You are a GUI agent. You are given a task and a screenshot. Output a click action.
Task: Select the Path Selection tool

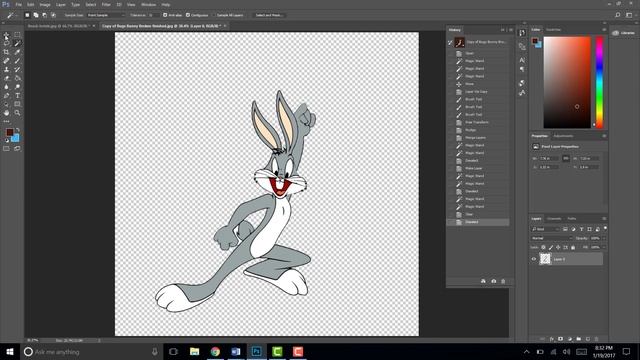6,104
